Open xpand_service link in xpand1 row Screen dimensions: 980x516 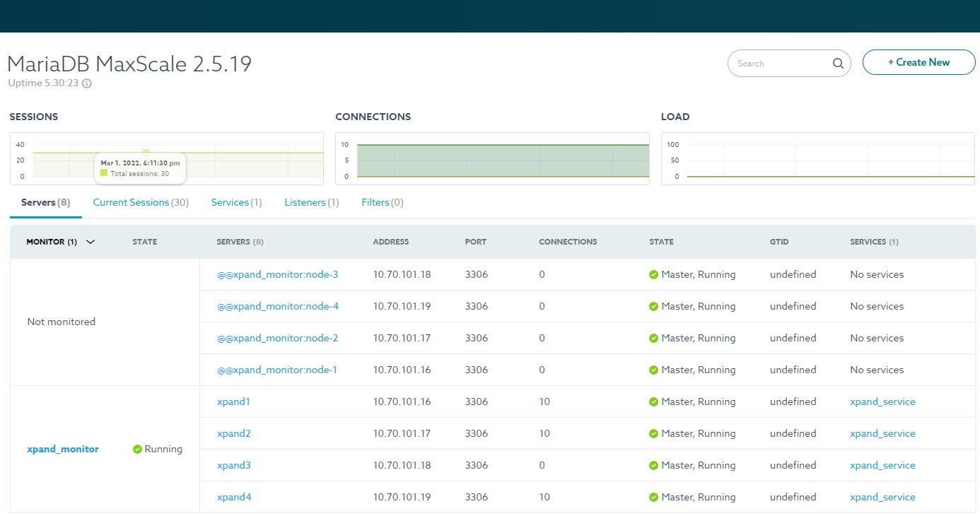[x=882, y=401]
